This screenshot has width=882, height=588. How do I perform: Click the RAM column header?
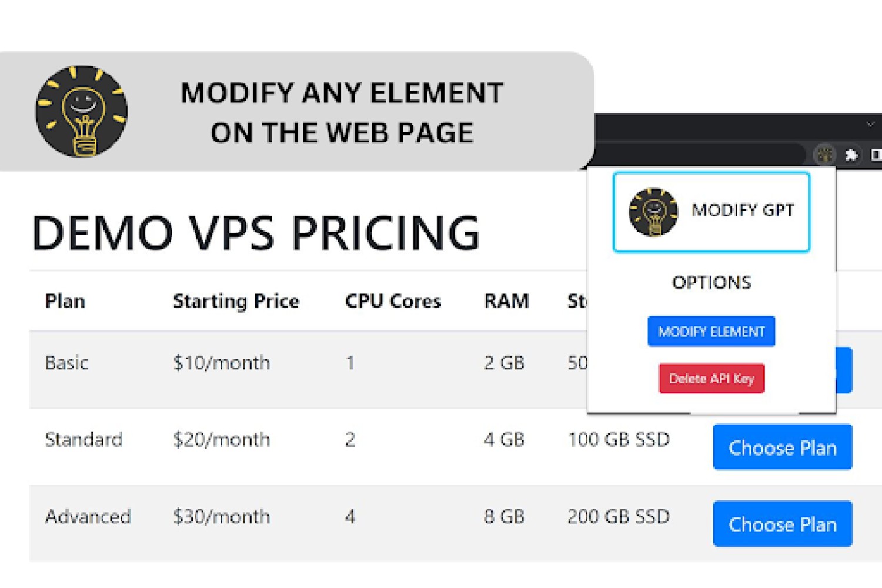[x=506, y=301]
